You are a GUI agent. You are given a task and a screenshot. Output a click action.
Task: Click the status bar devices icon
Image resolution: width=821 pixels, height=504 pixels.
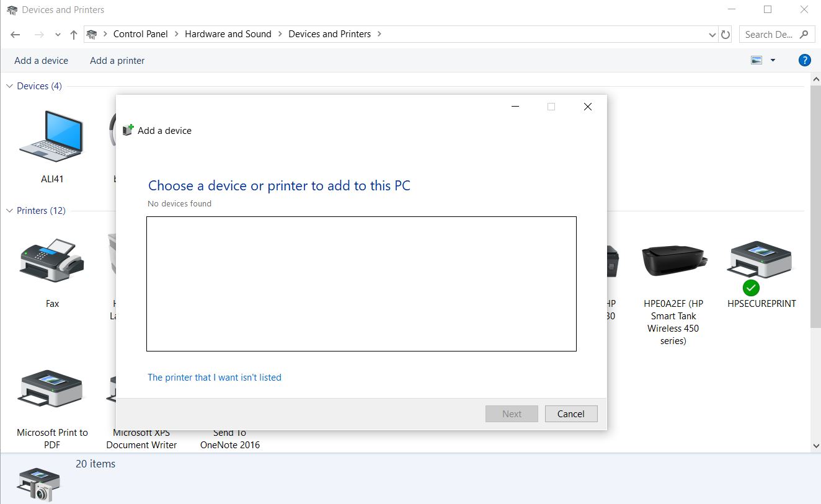40,484
